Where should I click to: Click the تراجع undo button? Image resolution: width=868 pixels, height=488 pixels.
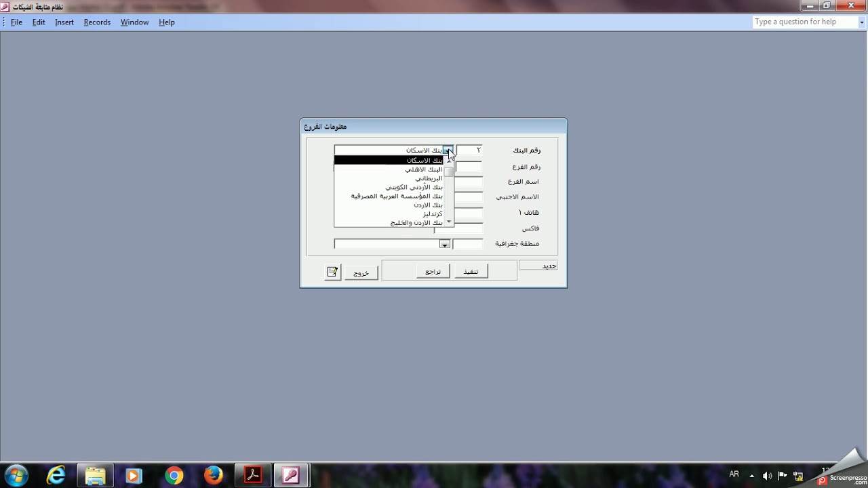pyautogui.click(x=433, y=272)
